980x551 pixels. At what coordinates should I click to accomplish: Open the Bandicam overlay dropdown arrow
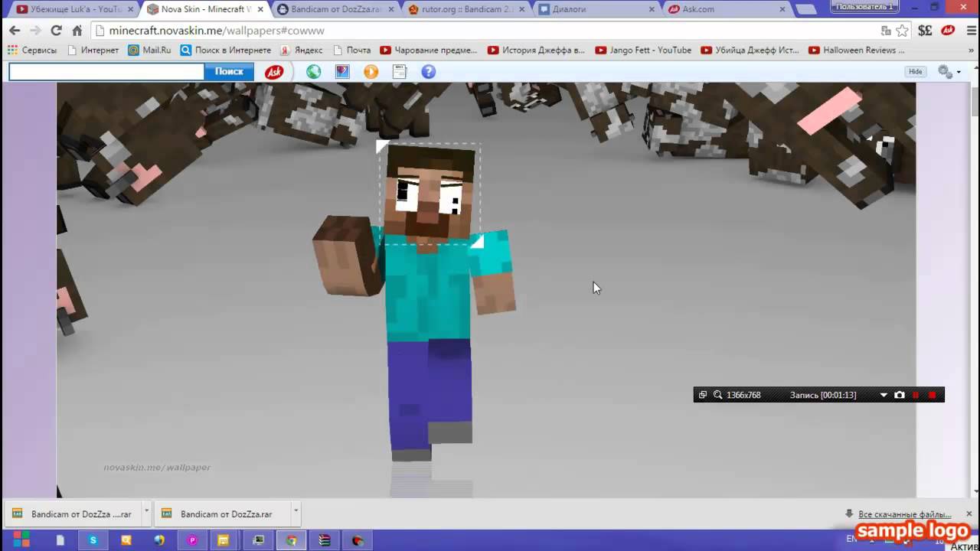[884, 395]
